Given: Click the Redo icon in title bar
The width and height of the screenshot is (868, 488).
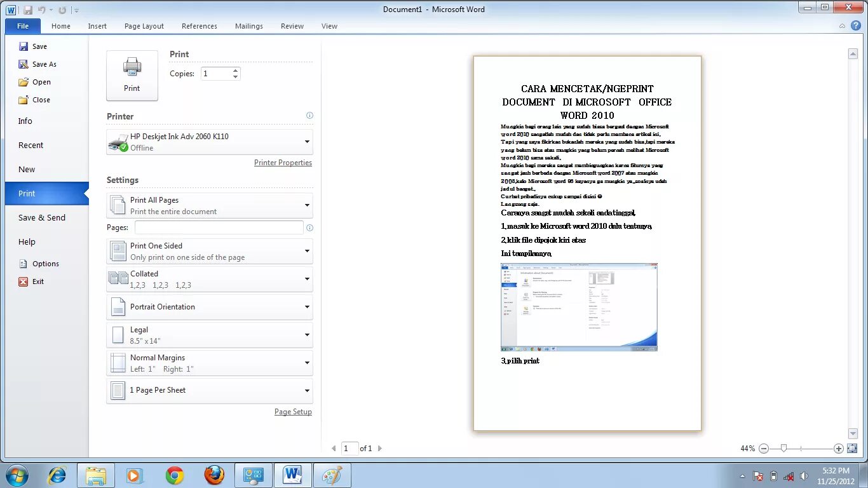Looking at the screenshot, I should click(62, 10).
